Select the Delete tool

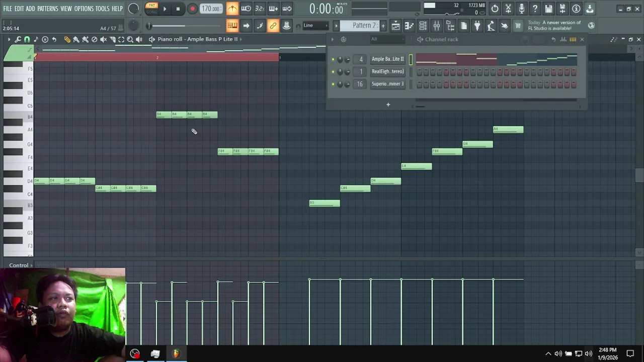(94, 39)
